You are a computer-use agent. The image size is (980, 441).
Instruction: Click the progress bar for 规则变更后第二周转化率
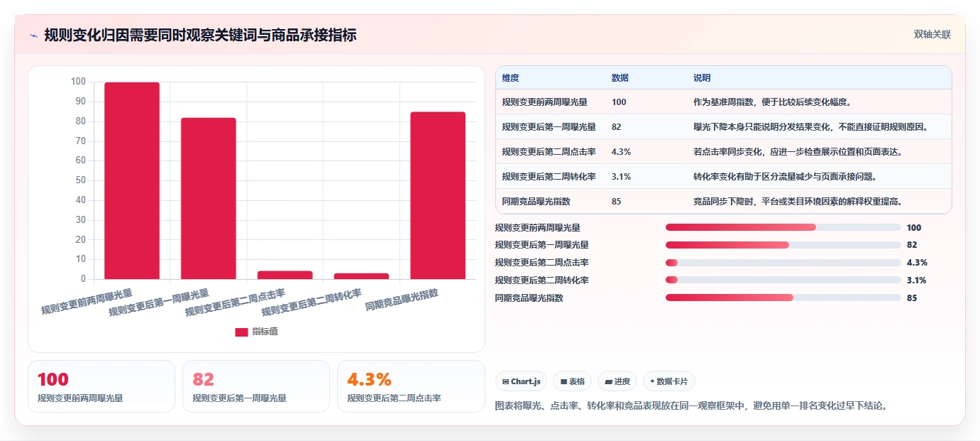point(783,281)
